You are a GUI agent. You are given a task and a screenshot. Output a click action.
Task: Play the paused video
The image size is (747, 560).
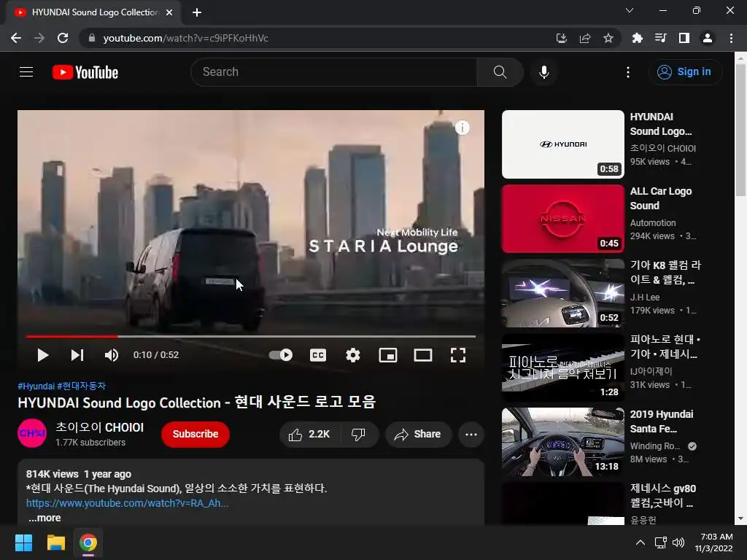(x=42, y=355)
